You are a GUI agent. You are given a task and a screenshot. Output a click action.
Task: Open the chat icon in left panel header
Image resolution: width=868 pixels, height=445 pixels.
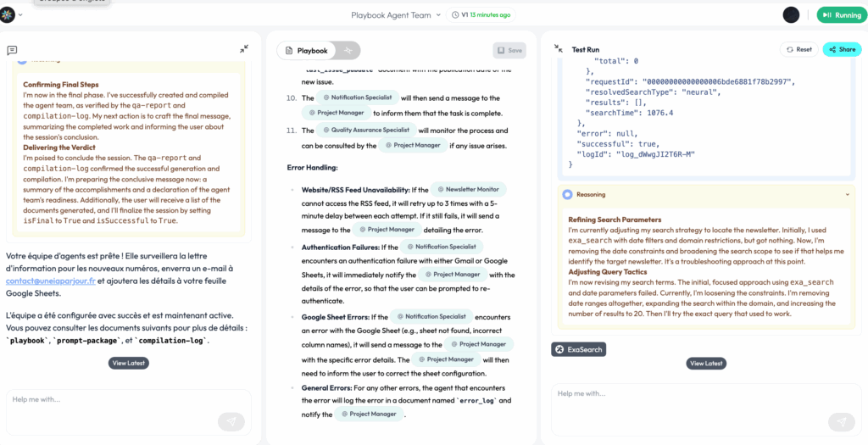coord(12,50)
